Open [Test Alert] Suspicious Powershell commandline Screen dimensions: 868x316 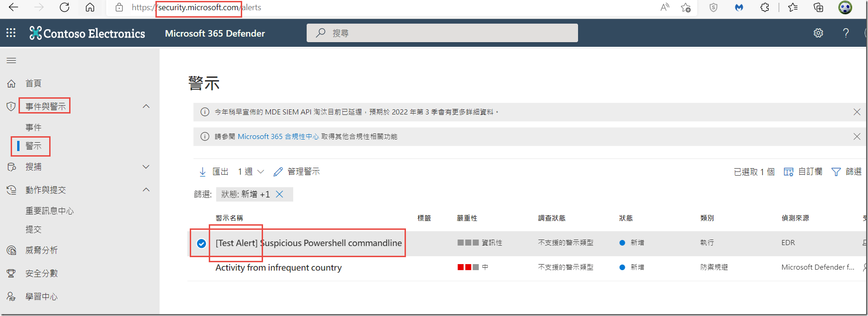click(x=309, y=243)
